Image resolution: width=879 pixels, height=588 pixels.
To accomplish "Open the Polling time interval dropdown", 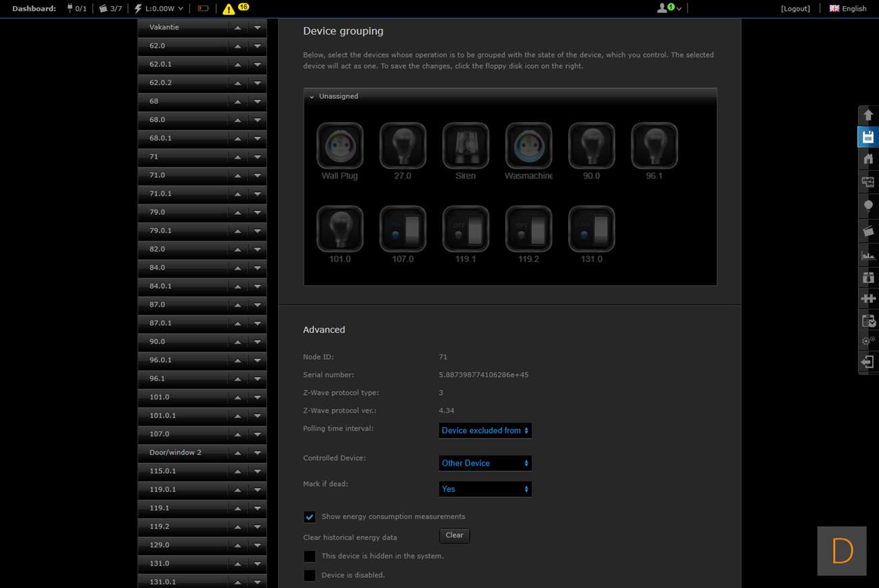I will (485, 431).
